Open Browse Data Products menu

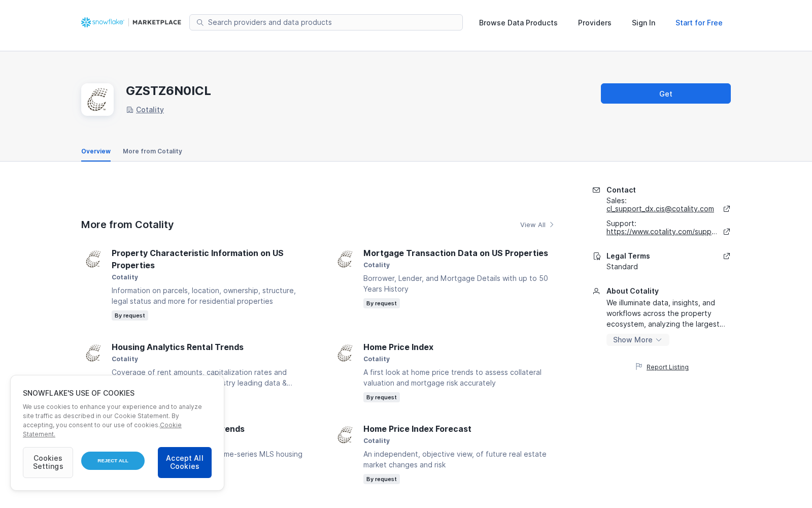pos(518,23)
